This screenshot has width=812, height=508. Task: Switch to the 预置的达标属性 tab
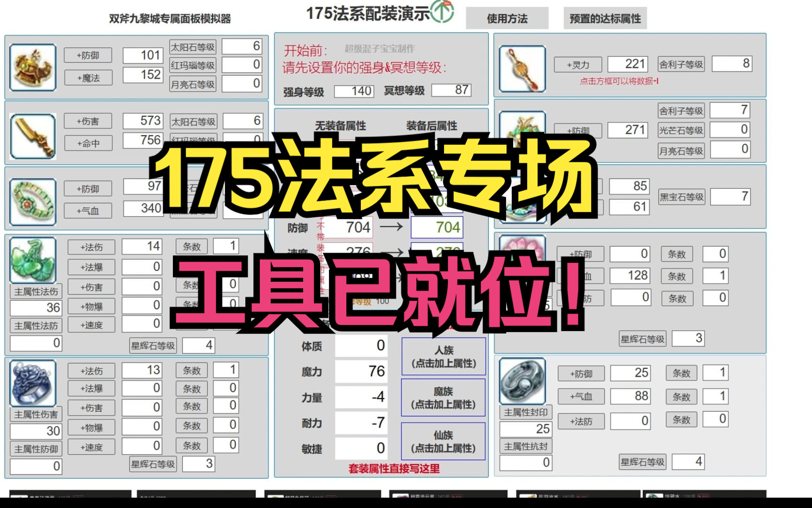click(x=604, y=19)
